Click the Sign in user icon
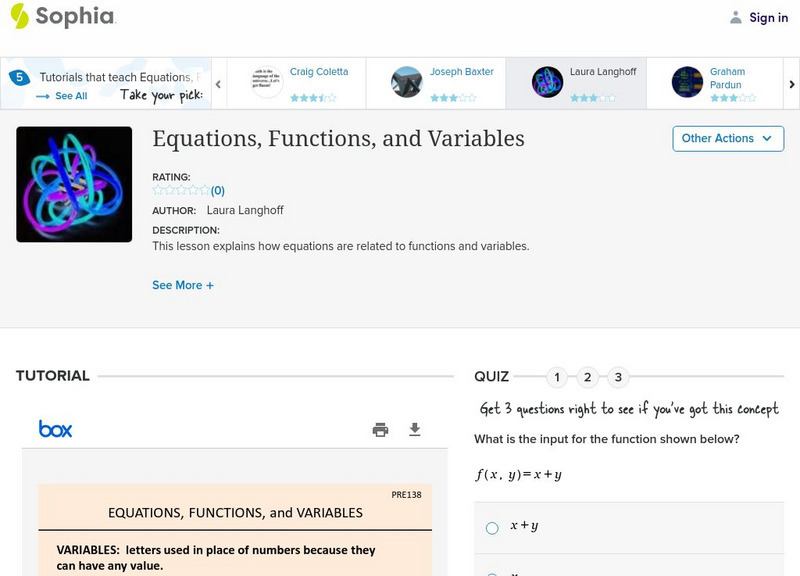This screenshot has width=800, height=576. pyautogui.click(x=736, y=17)
